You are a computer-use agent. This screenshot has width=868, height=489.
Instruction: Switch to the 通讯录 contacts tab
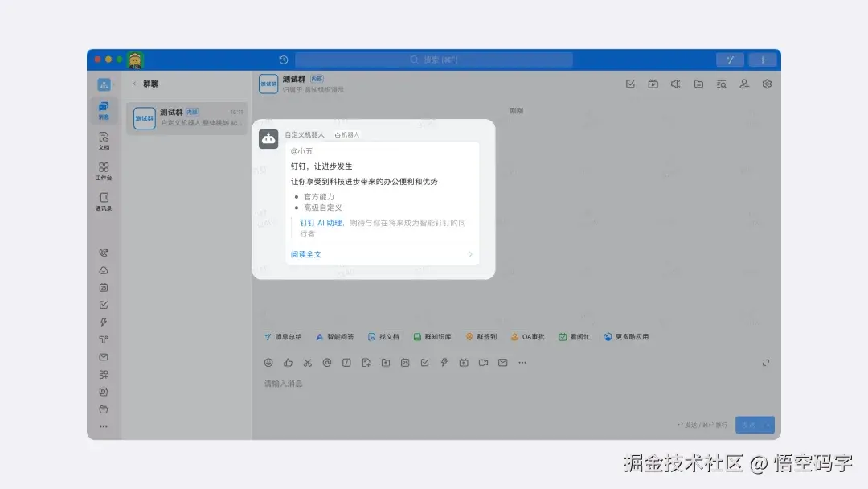point(103,199)
